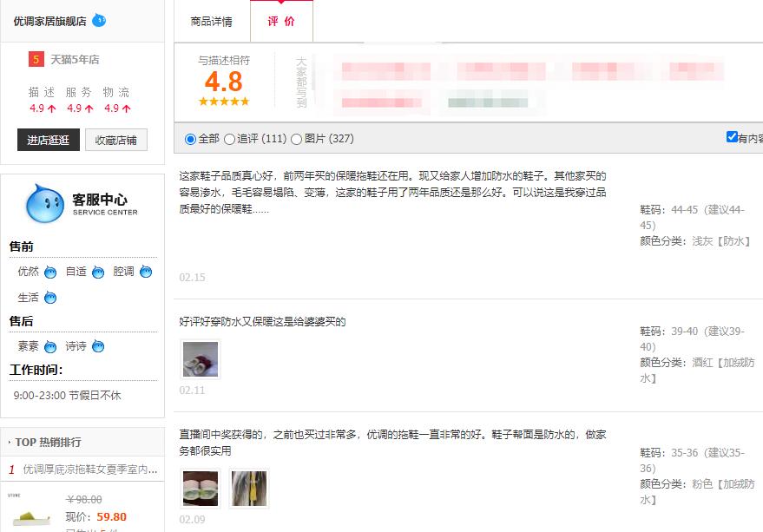Open chat with 优然 via Wangwang icon
763x532 pixels.
point(50,271)
